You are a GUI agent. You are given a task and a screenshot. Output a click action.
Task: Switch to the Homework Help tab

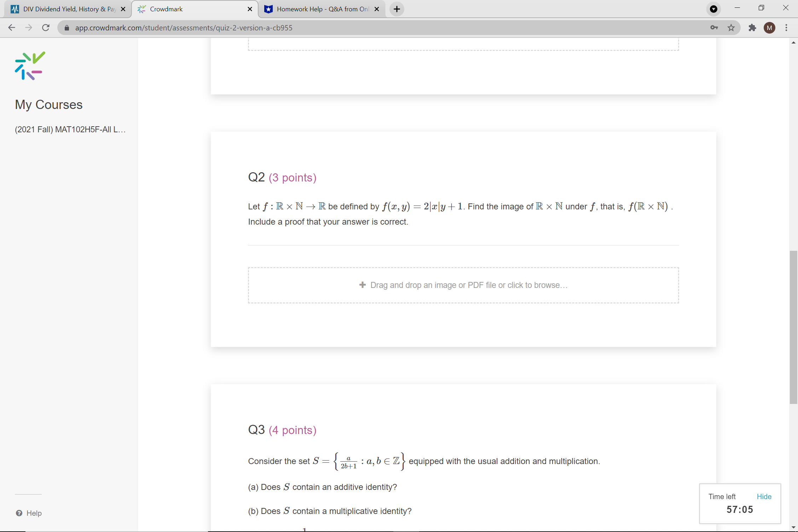click(x=318, y=9)
